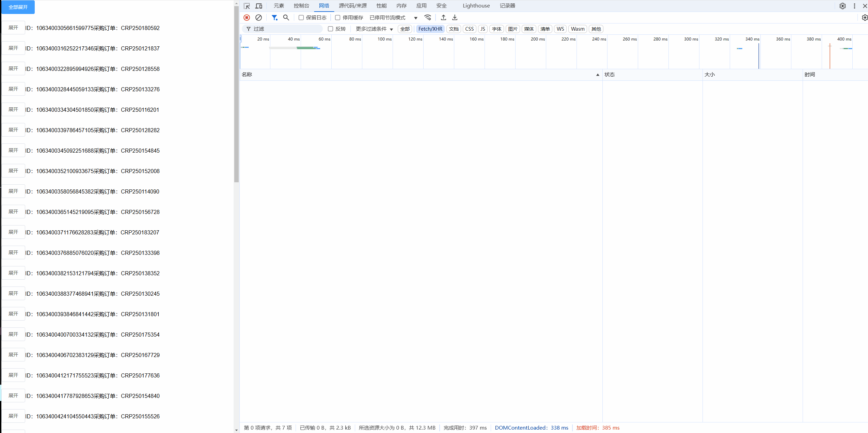Clear the network log
Viewport: 868px width, 433px height.
pyautogui.click(x=258, y=17)
